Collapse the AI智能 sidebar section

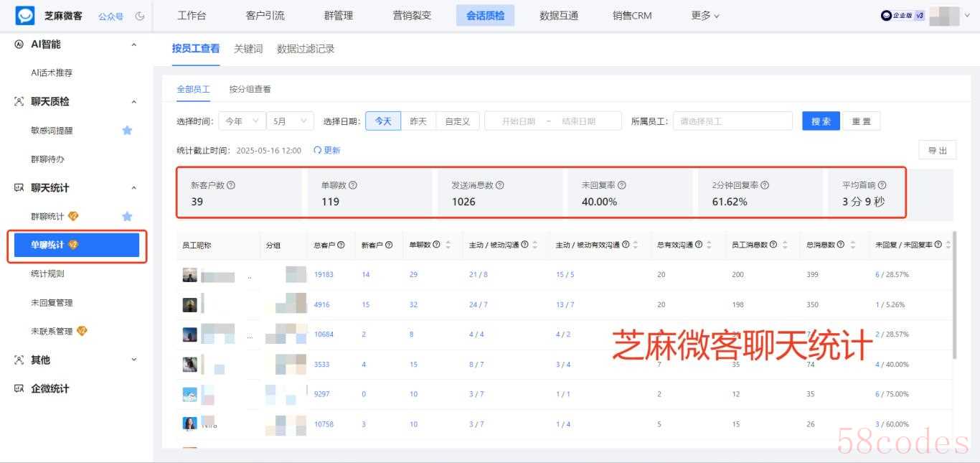click(133, 45)
